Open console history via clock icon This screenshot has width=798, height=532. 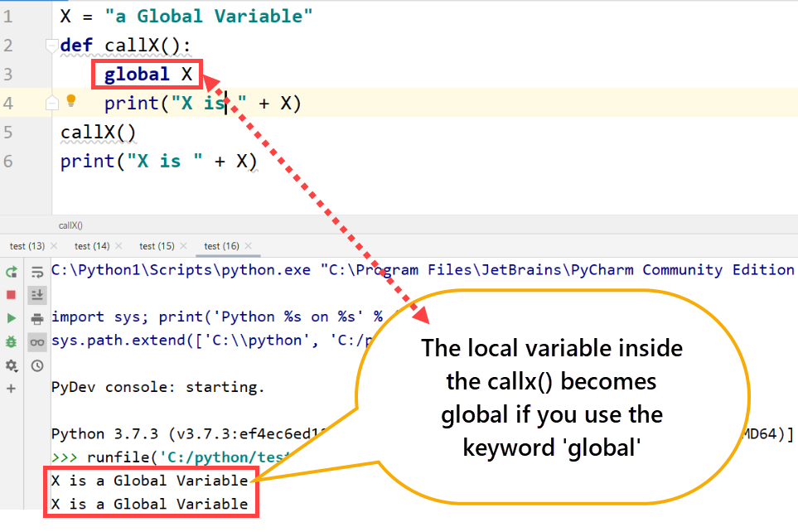pos(37,365)
